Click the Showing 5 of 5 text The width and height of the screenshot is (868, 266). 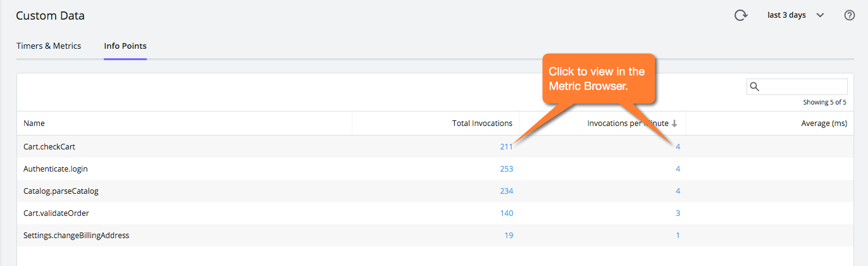pyautogui.click(x=825, y=102)
